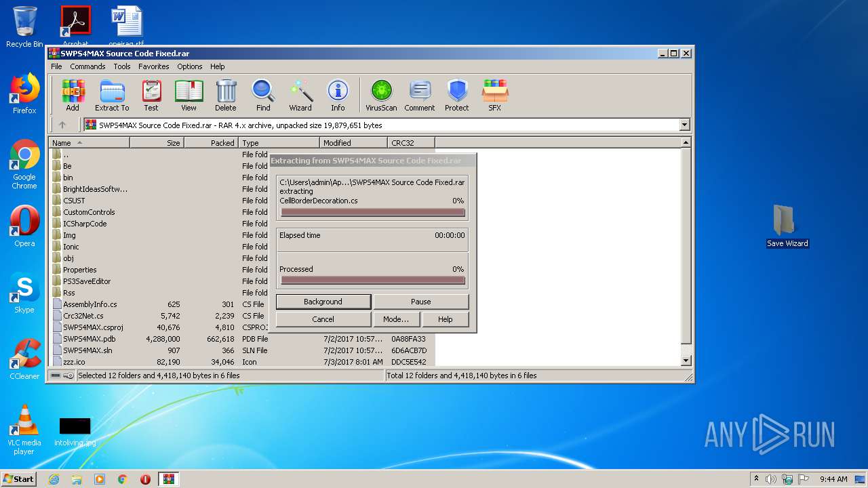This screenshot has height=488, width=868.
Task: Click the Comment toolbar icon
Action: click(420, 95)
